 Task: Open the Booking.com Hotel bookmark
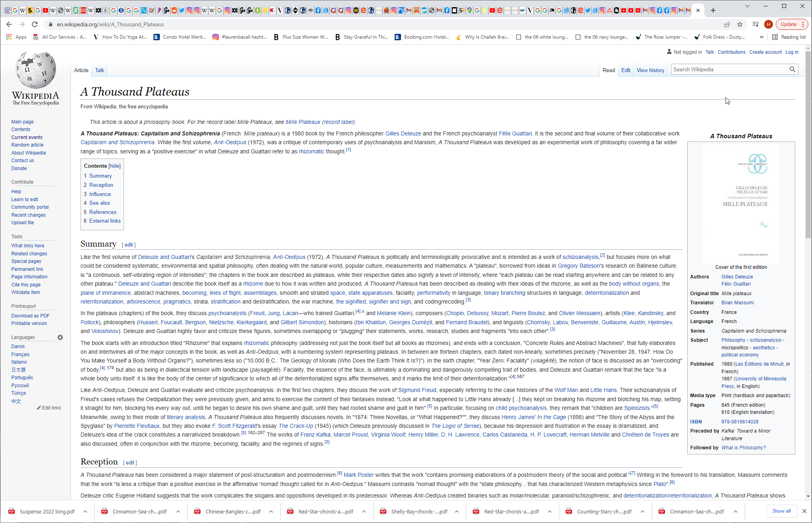coord(422,37)
